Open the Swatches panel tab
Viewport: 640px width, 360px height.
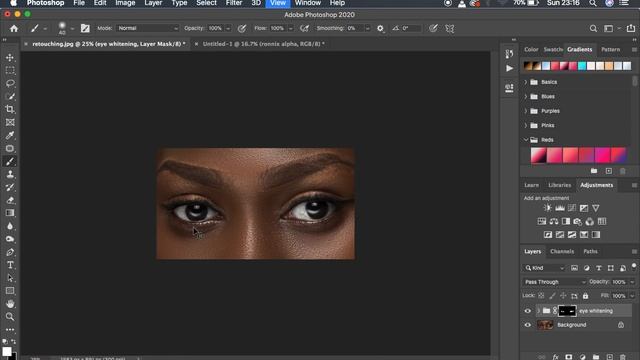point(553,49)
